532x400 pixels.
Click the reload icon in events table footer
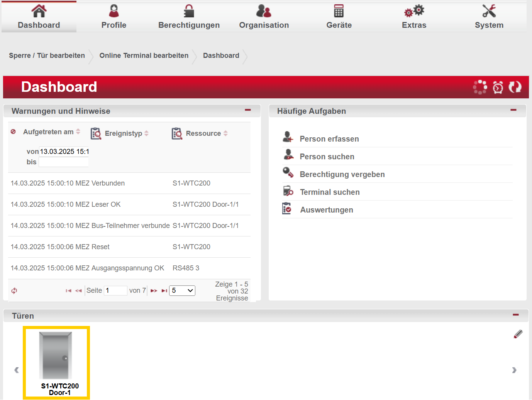point(14,291)
